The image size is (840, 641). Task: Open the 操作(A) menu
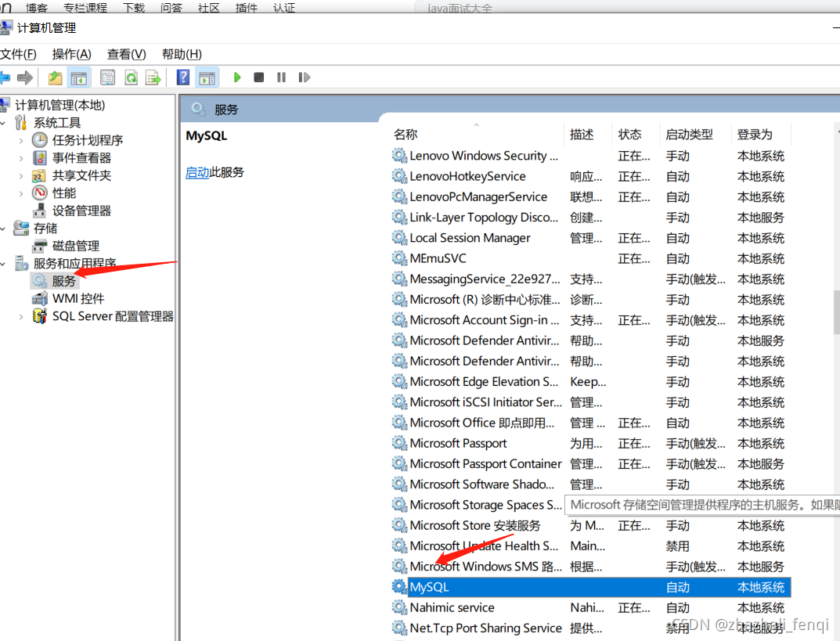[71, 54]
